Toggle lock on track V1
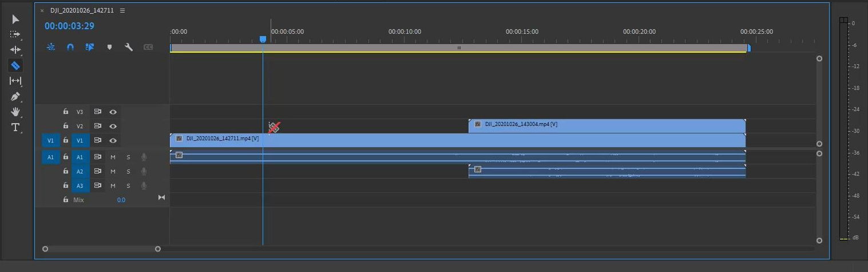 pos(66,140)
